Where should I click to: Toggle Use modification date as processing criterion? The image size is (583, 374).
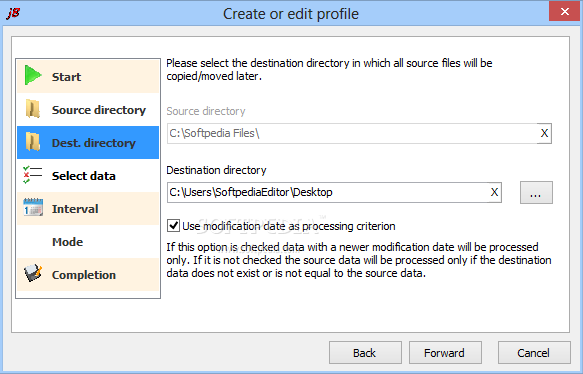[x=173, y=226]
